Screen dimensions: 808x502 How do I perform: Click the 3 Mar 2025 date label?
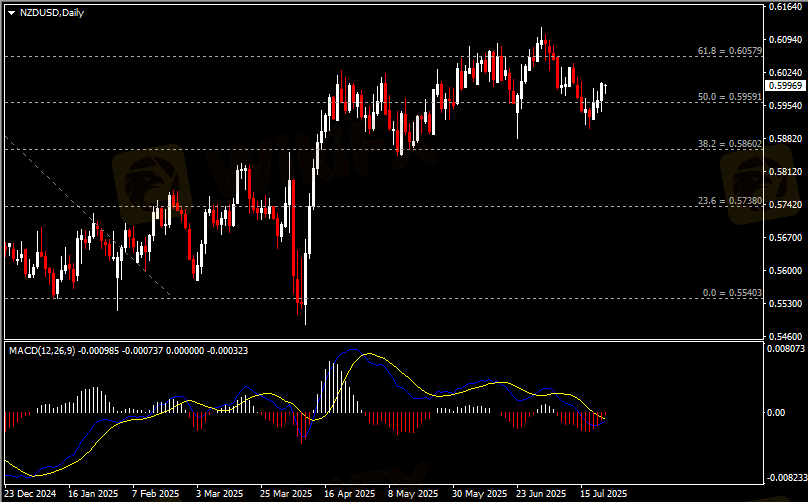coord(220,494)
